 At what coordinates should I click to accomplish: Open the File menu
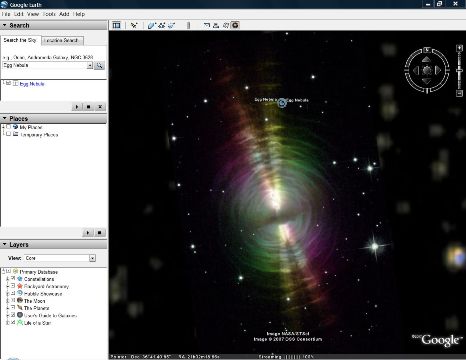6,14
